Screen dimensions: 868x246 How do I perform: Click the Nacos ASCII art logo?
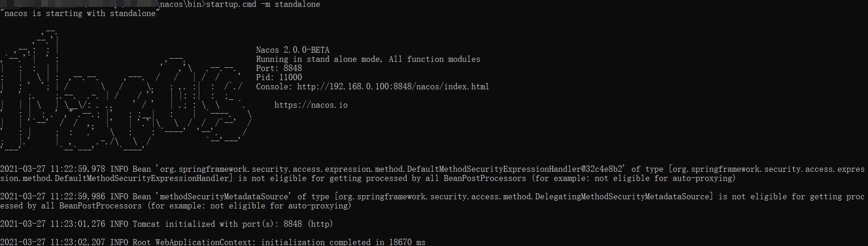coord(126,90)
